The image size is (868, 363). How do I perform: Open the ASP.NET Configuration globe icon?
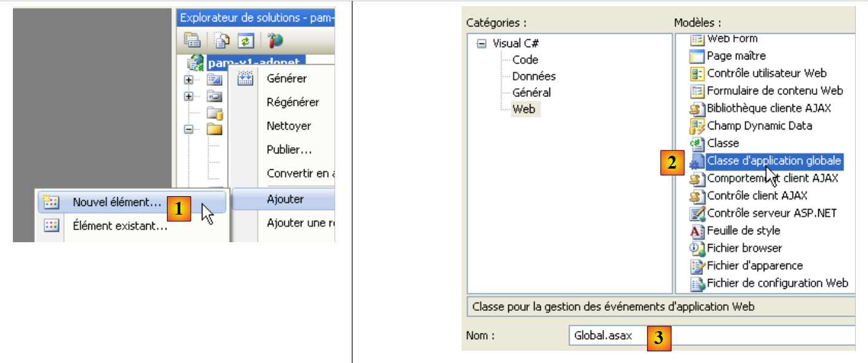[x=274, y=40]
